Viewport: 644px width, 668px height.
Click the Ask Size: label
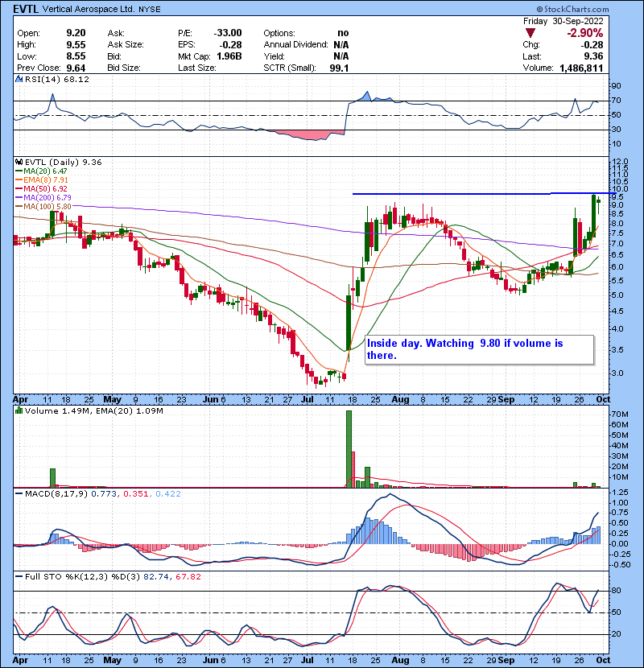[x=126, y=45]
